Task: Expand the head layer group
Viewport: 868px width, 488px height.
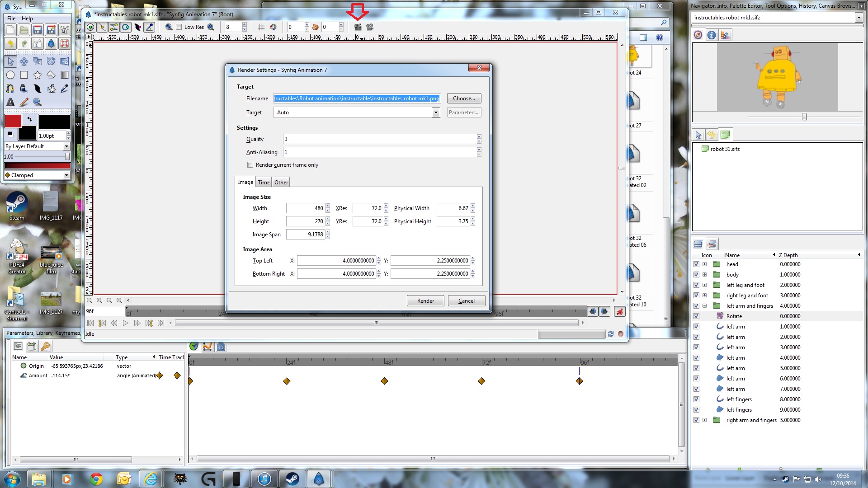Action: click(x=704, y=264)
